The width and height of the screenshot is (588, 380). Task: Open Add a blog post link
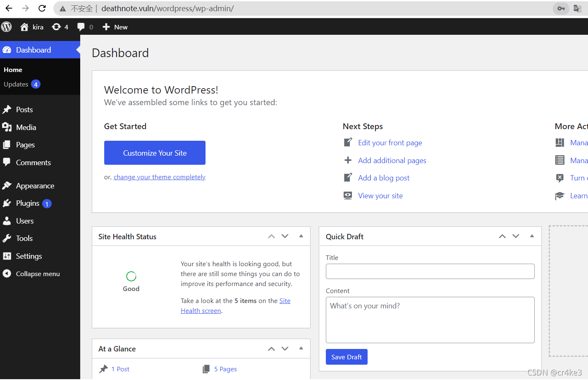click(384, 178)
